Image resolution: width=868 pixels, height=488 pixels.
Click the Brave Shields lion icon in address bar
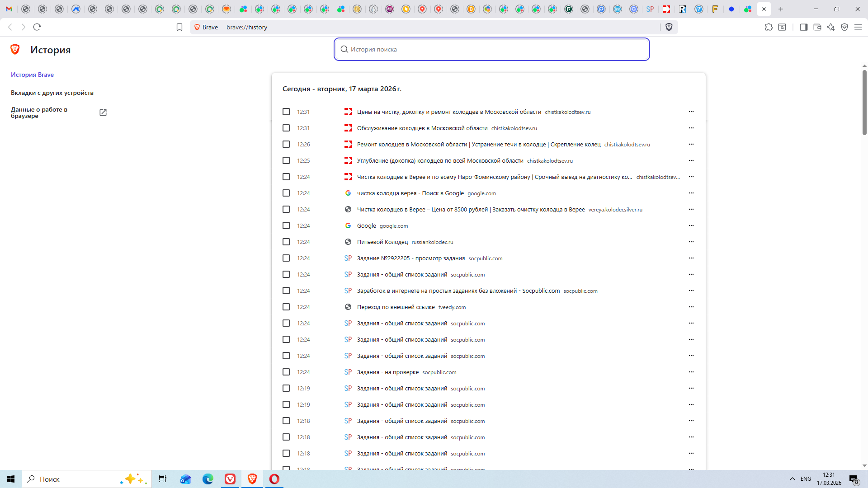pyautogui.click(x=669, y=27)
